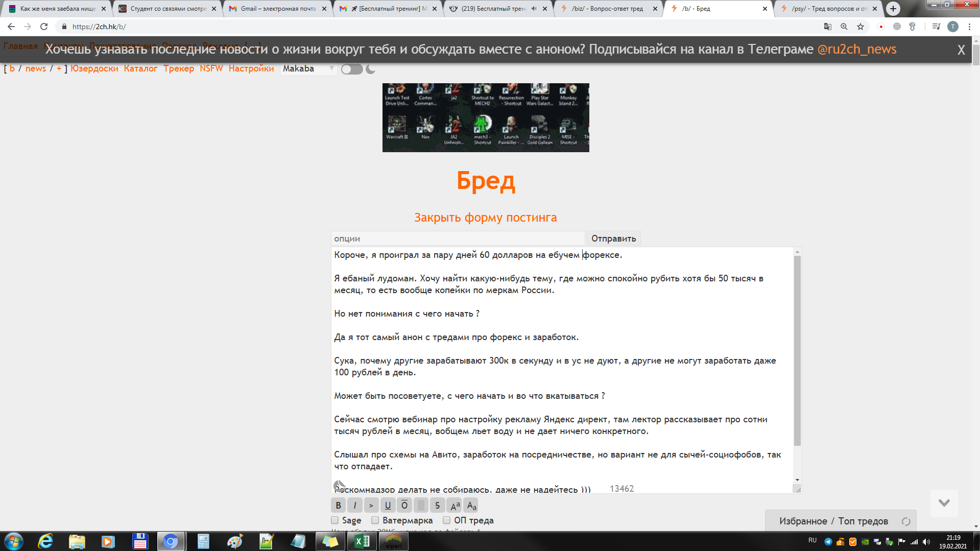
Task: Click textarea scrollbar down arrow
Action: point(797,480)
